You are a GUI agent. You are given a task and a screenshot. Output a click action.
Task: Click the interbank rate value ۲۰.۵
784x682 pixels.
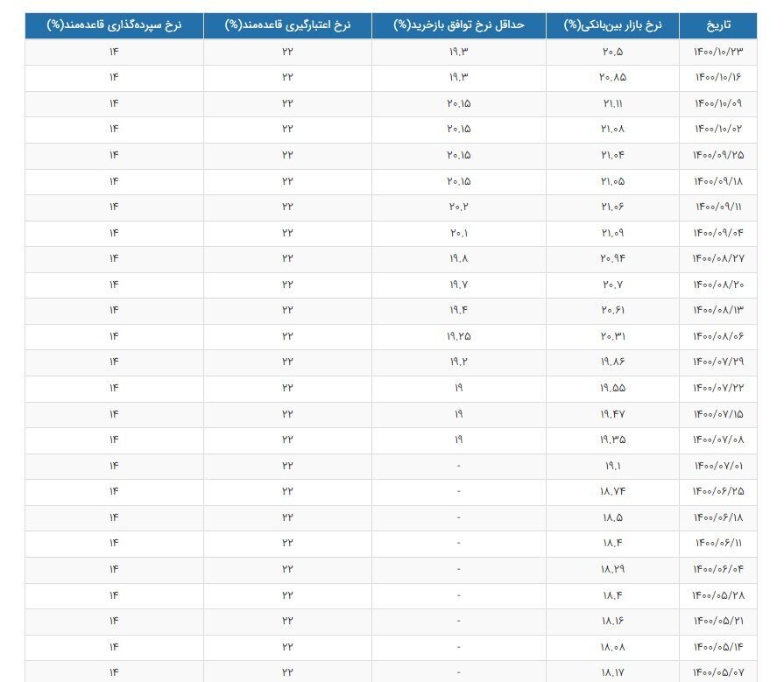(x=612, y=52)
